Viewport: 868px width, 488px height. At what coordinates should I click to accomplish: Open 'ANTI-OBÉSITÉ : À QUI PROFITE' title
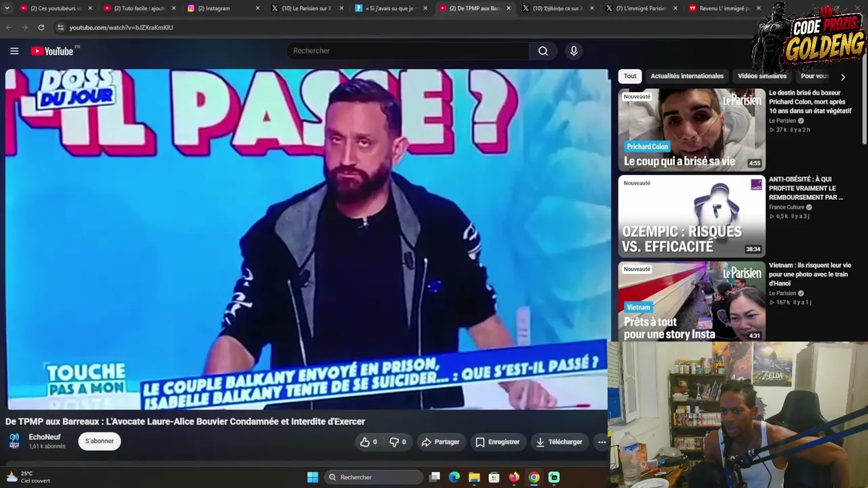click(x=806, y=188)
